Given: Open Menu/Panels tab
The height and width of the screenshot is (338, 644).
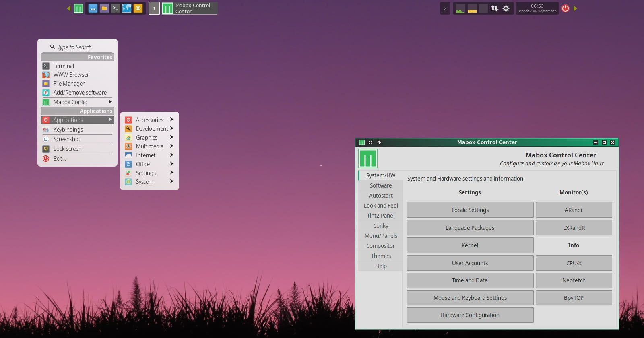Looking at the screenshot, I should (x=380, y=236).
